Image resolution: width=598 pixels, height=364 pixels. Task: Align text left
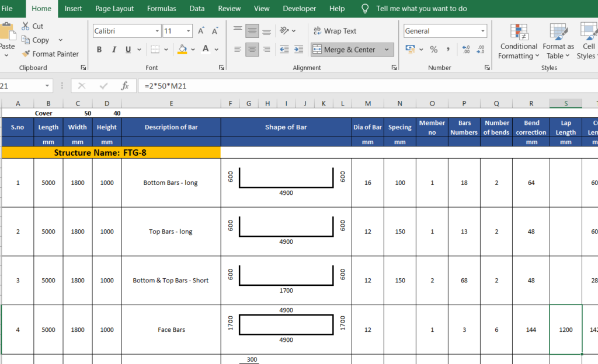(x=238, y=49)
